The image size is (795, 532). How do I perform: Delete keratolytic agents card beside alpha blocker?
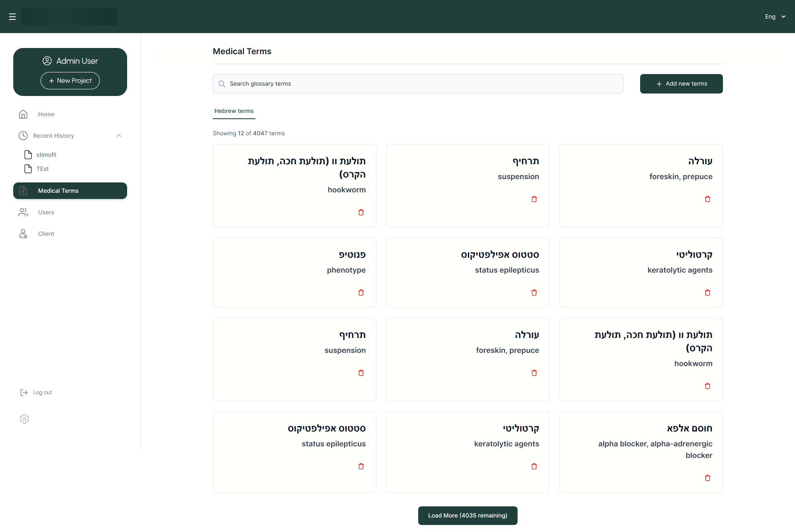click(x=534, y=466)
